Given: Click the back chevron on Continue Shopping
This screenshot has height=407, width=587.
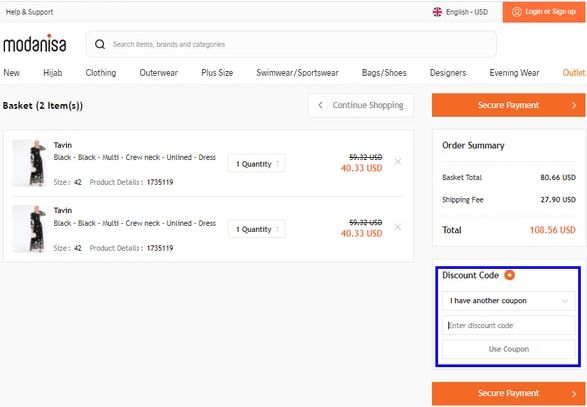Looking at the screenshot, I should (x=320, y=105).
